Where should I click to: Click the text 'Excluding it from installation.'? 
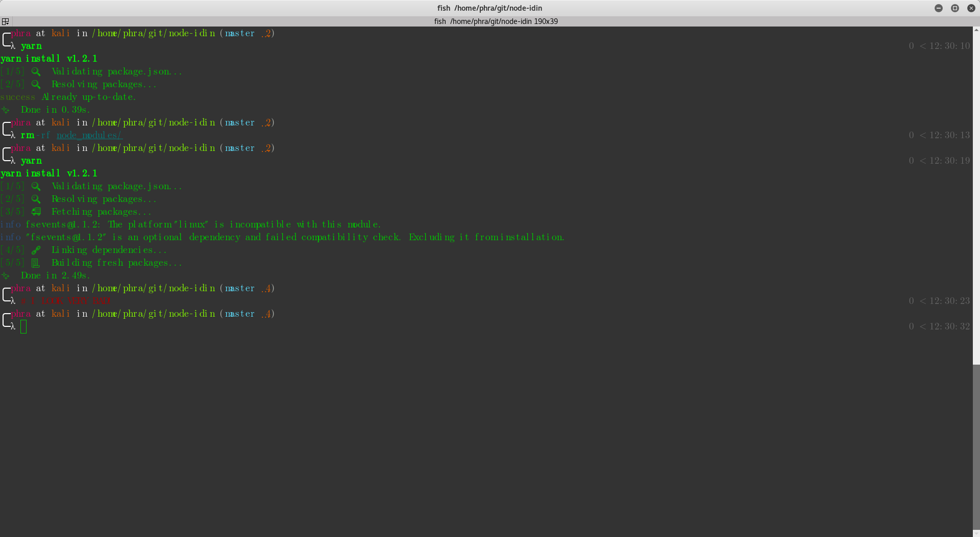click(487, 237)
